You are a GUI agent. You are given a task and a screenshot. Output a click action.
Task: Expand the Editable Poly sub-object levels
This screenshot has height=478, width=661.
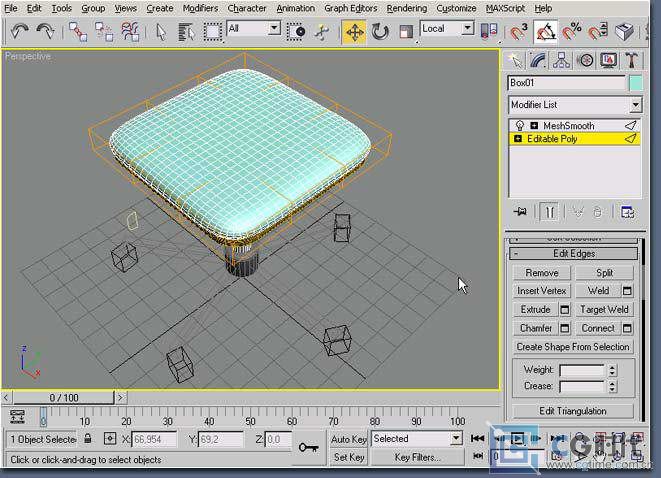(518, 139)
